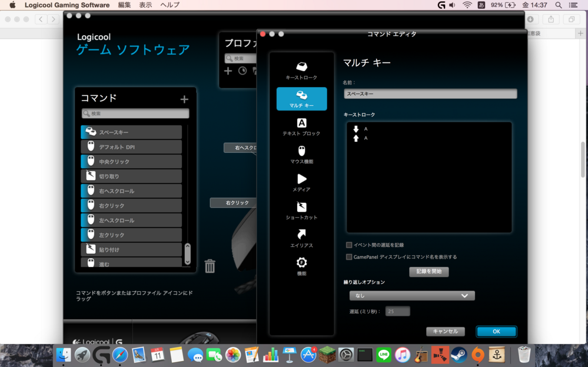Open LINE from the Dock
The height and width of the screenshot is (367, 588).
pyautogui.click(x=384, y=355)
